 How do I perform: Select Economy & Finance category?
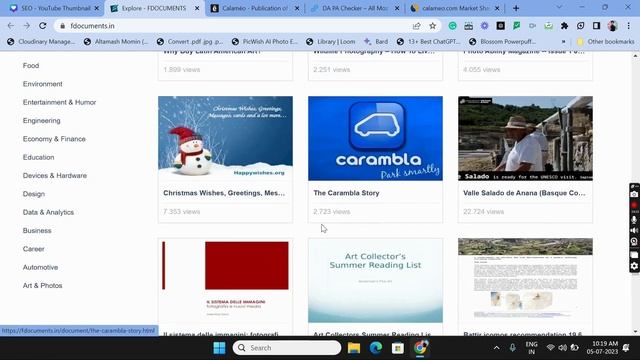(54, 139)
